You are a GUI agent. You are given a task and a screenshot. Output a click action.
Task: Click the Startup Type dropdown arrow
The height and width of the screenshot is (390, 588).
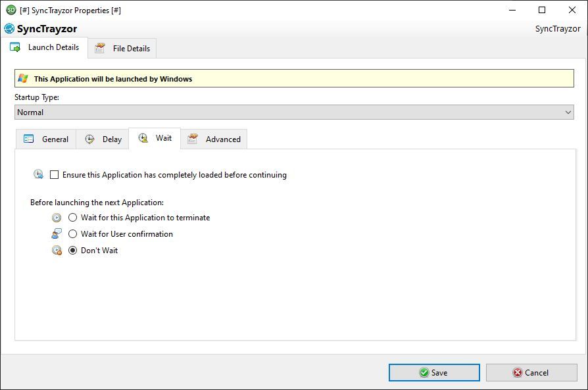point(567,112)
